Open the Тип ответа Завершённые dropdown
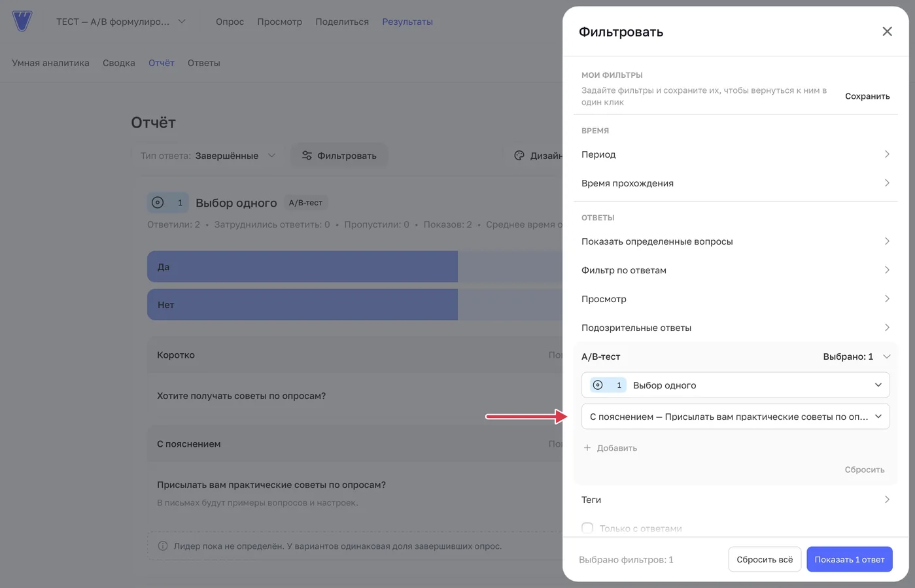 (208, 156)
